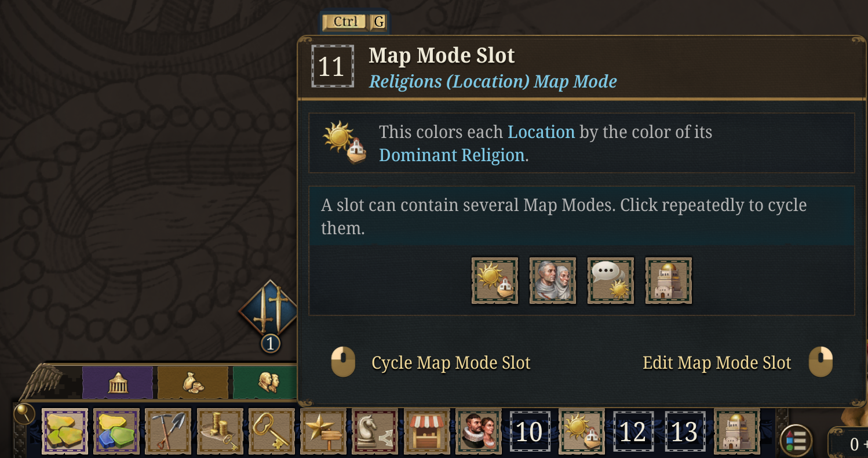
Task: Show the market stall map mode
Action: pyautogui.click(x=426, y=431)
